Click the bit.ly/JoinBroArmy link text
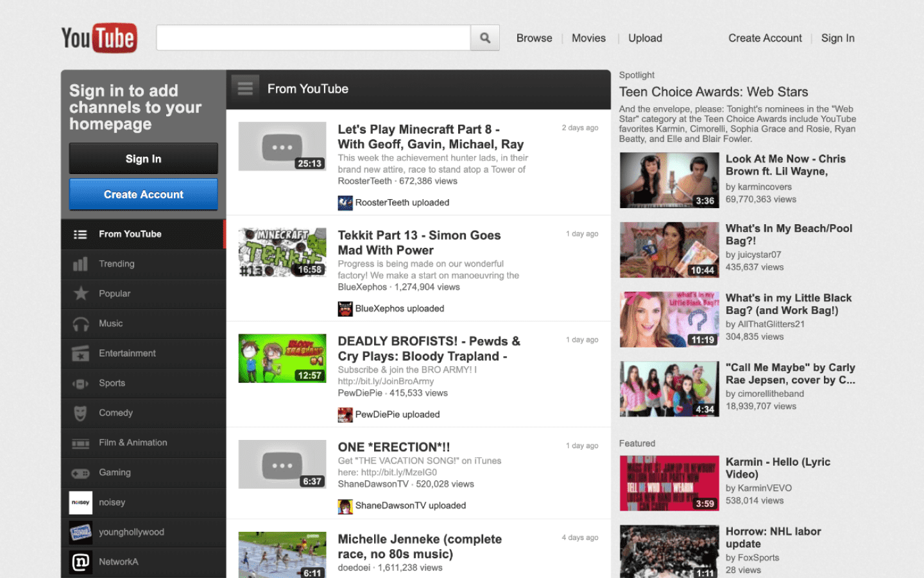The image size is (924, 578). point(386,381)
